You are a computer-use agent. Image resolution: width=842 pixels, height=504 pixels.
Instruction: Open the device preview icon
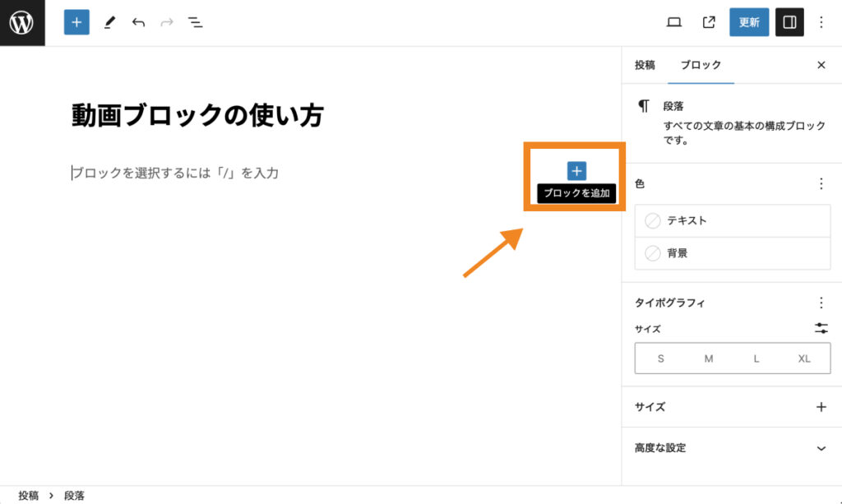[674, 22]
